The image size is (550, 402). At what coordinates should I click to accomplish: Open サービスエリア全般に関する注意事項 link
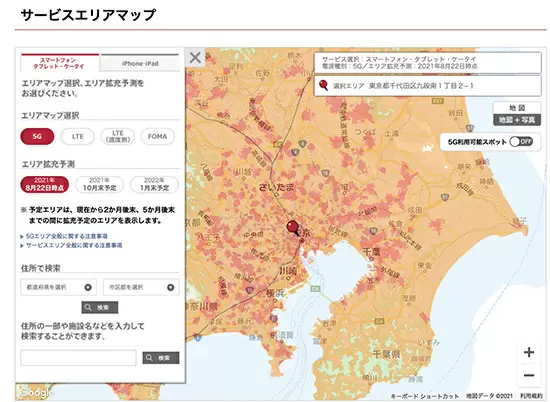(74, 245)
